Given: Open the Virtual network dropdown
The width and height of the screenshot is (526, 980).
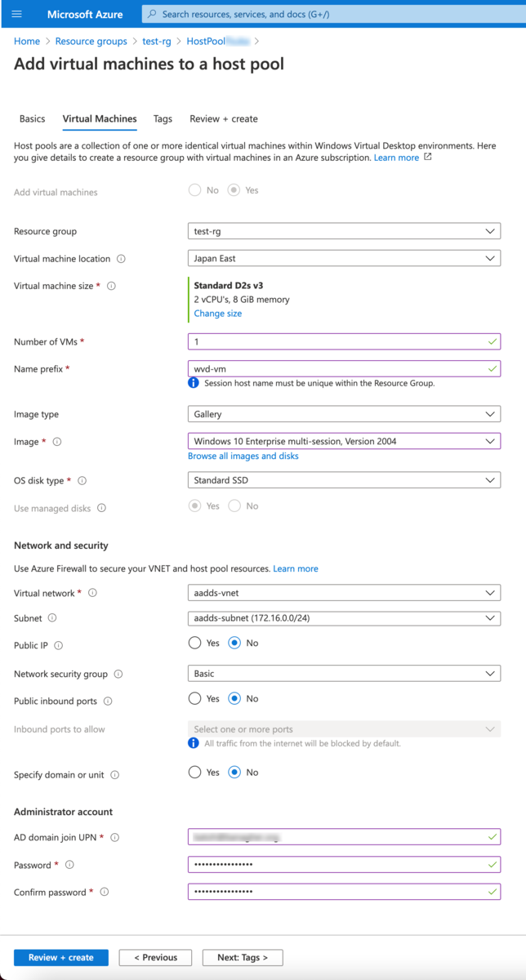Looking at the screenshot, I should coord(344,593).
